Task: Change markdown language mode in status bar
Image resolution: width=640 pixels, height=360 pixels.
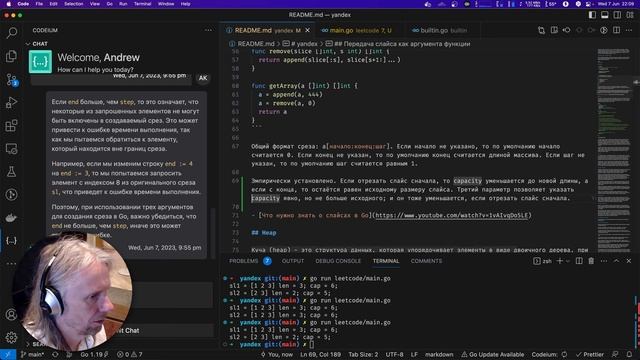Action: 439,354
